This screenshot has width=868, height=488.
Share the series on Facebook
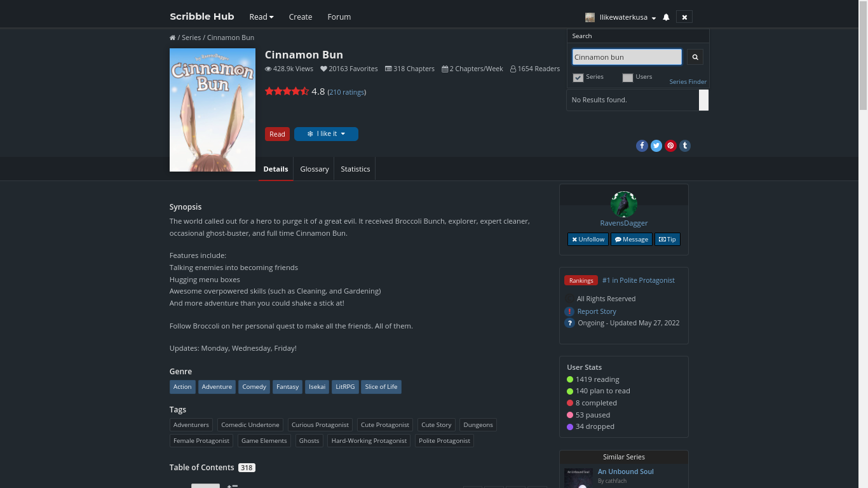pos(642,146)
